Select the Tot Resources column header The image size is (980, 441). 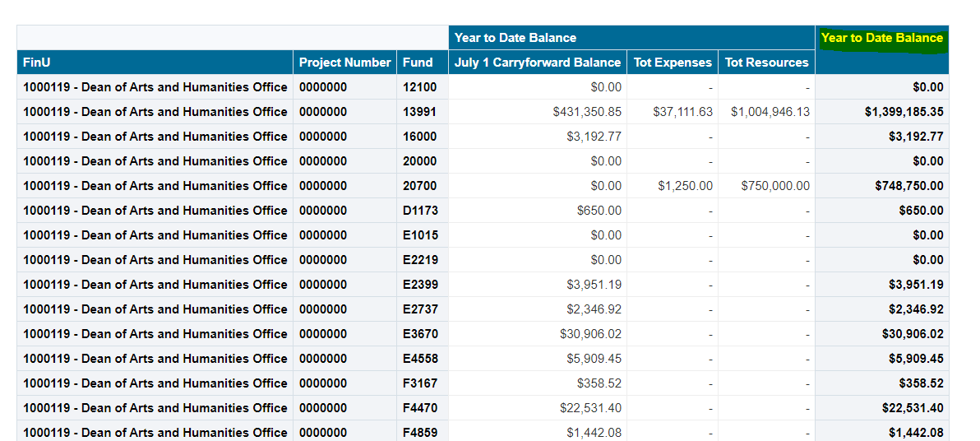[766, 63]
